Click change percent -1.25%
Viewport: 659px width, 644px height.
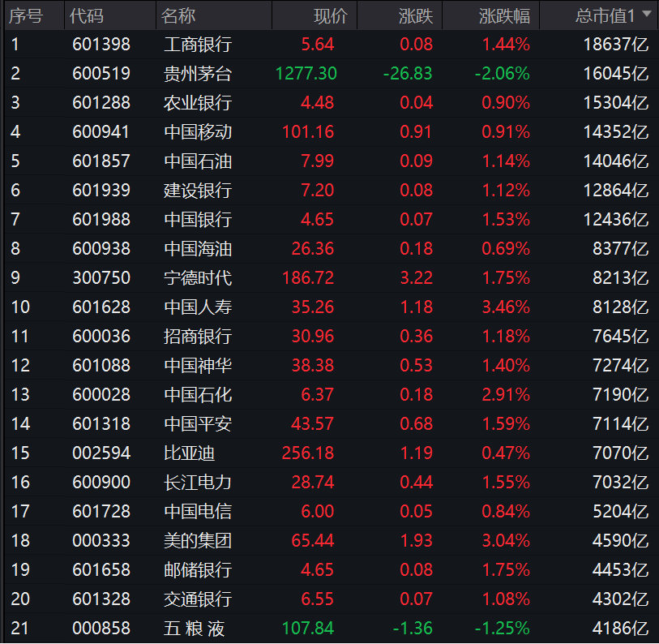pos(503,629)
